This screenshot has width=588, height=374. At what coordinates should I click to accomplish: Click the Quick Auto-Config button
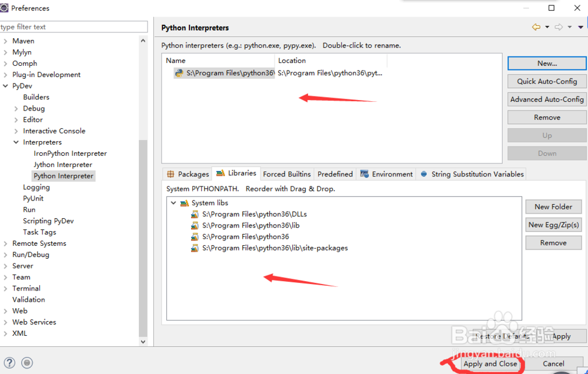coord(547,81)
